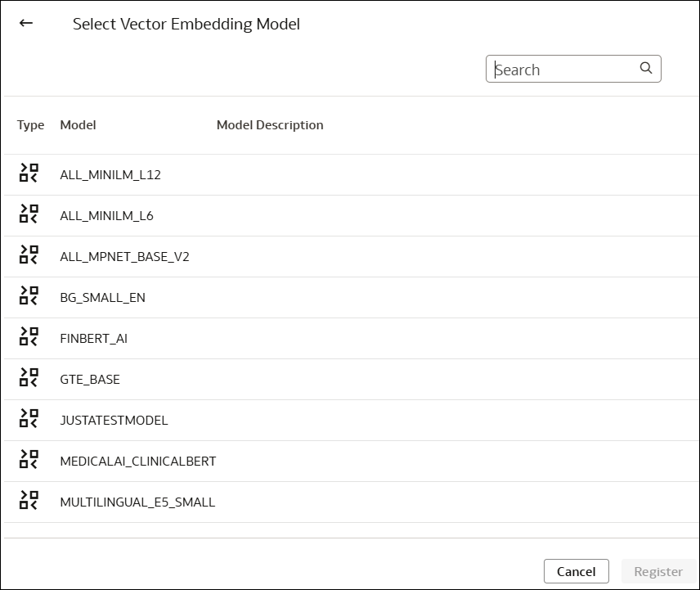Click the Model Description column header
The image size is (700, 590).
(x=270, y=124)
